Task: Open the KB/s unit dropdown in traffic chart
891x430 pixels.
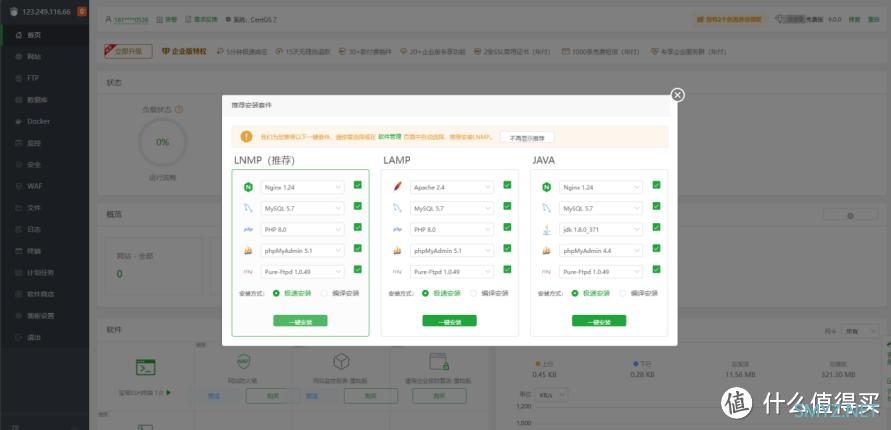Action: click(x=552, y=394)
